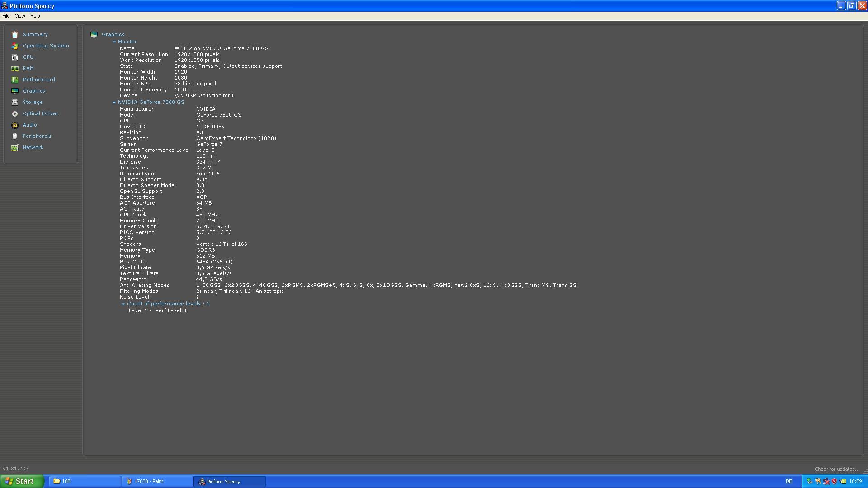
Task: Click the RAM module icon in sidebar
Action: [x=15, y=68]
